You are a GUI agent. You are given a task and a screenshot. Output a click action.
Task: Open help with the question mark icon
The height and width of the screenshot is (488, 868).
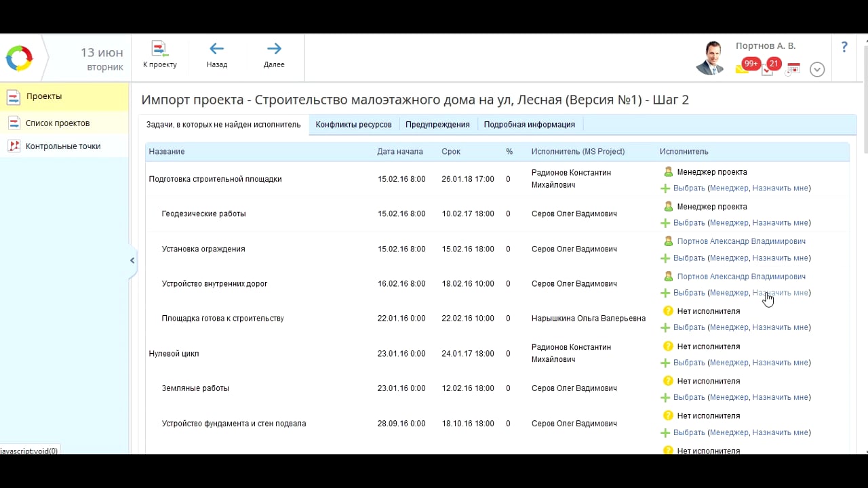[x=844, y=47]
